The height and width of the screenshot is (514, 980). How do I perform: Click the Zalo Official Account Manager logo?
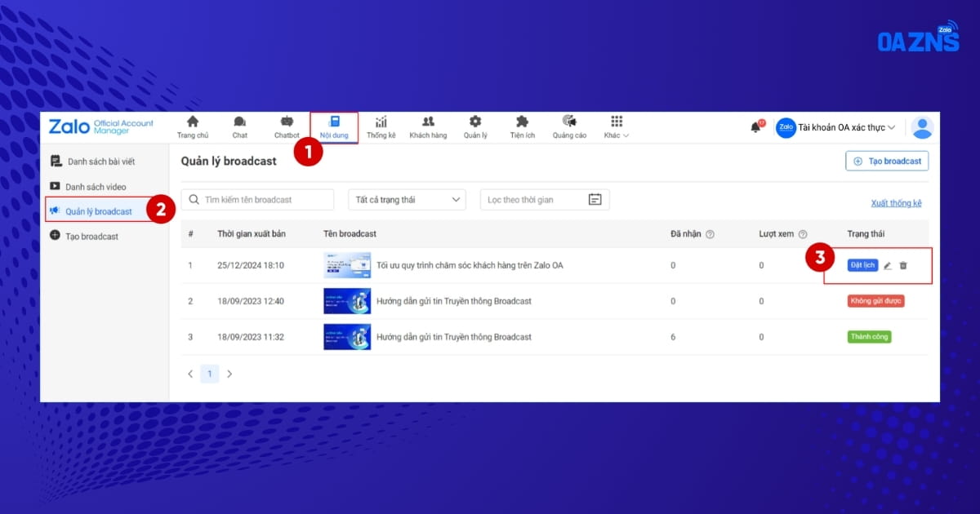click(100, 127)
